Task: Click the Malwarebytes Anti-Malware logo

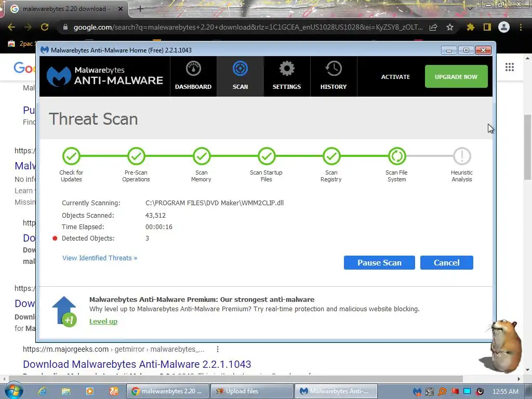Action: click(104, 76)
